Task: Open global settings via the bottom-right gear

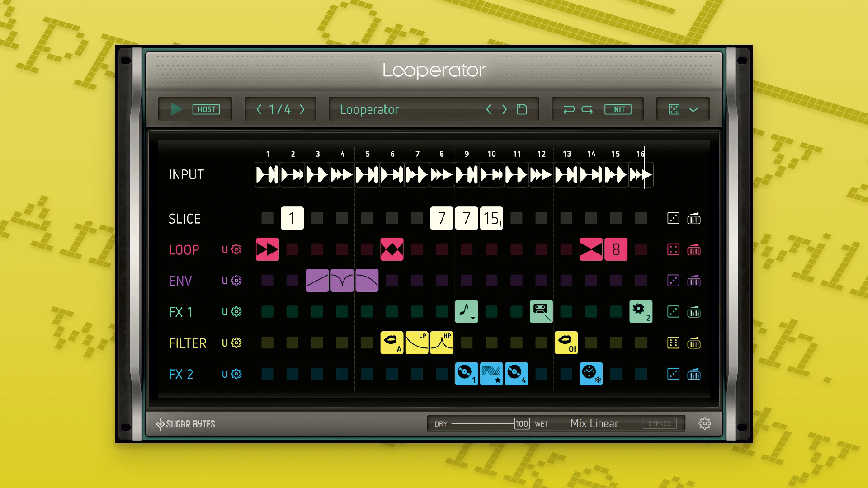Action: coord(705,423)
